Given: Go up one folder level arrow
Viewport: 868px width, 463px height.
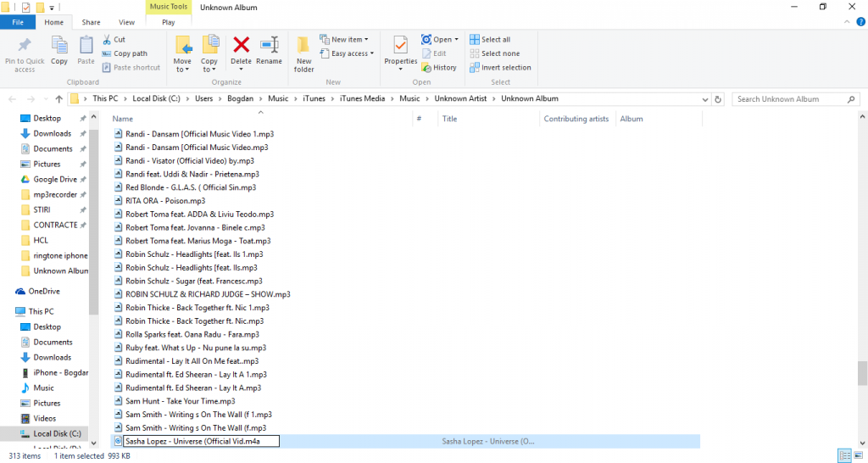Looking at the screenshot, I should (x=58, y=99).
